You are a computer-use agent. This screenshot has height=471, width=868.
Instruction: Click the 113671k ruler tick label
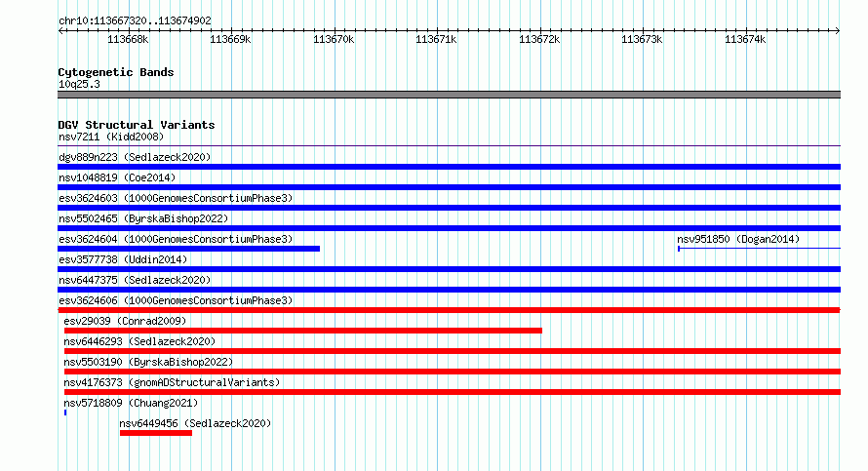[x=436, y=40]
